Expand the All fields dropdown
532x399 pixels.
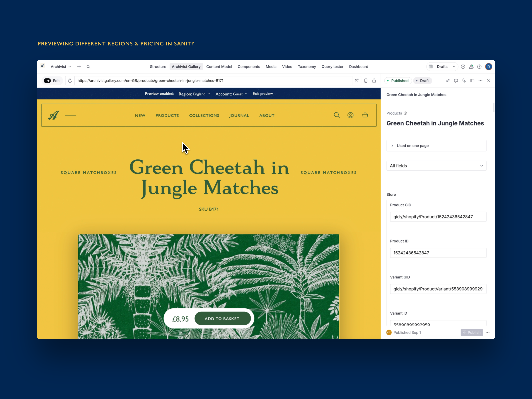[x=436, y=166]
